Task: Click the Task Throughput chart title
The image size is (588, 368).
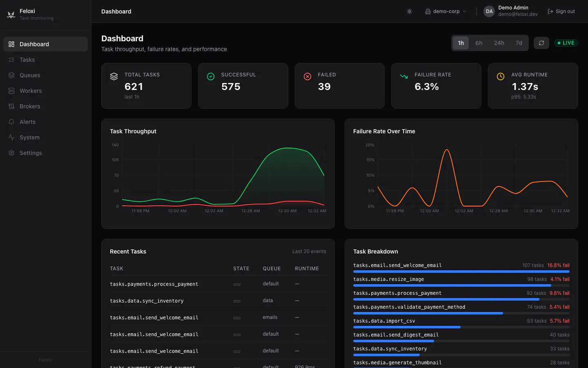Action: 133,131
